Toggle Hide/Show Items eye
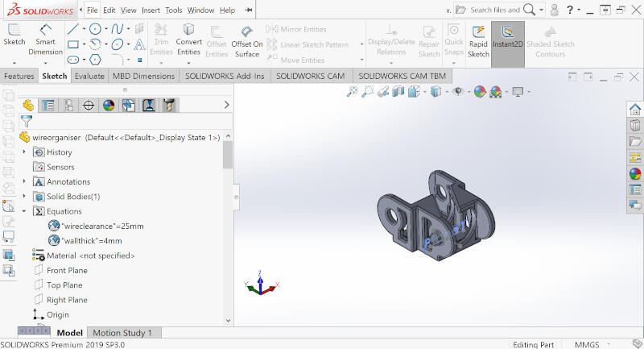This screenshot has width=644, height=349. coord(457,91)
